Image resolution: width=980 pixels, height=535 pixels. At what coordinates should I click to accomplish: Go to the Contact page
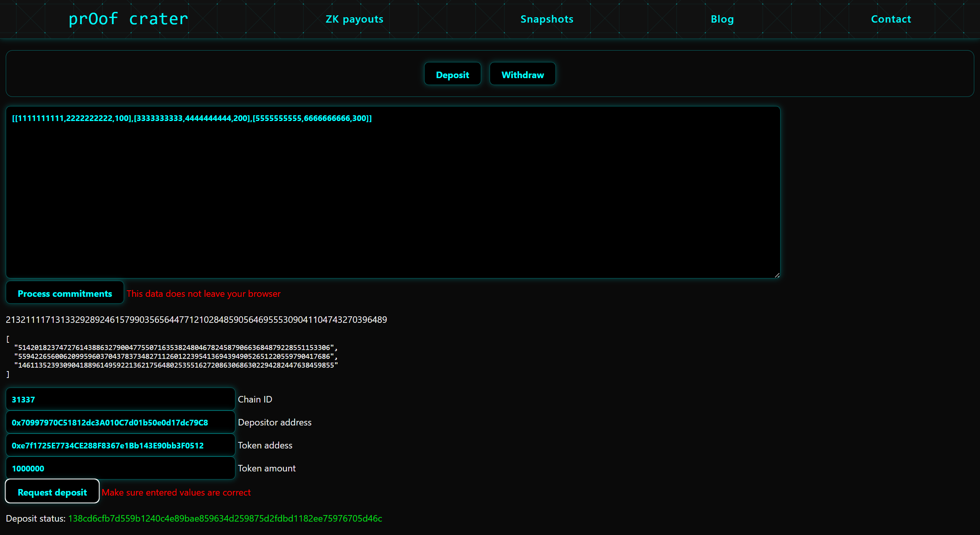point(890,19)
